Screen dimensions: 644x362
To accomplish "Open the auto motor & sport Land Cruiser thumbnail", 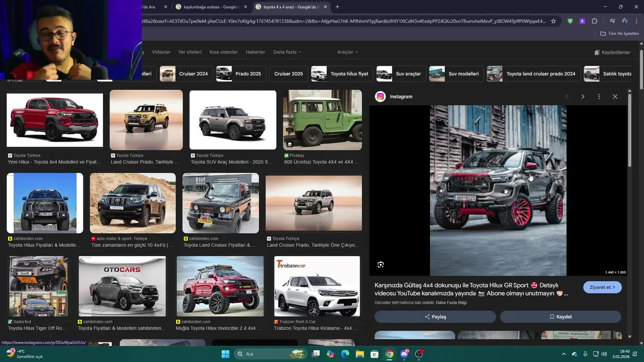I will (133, 203).
